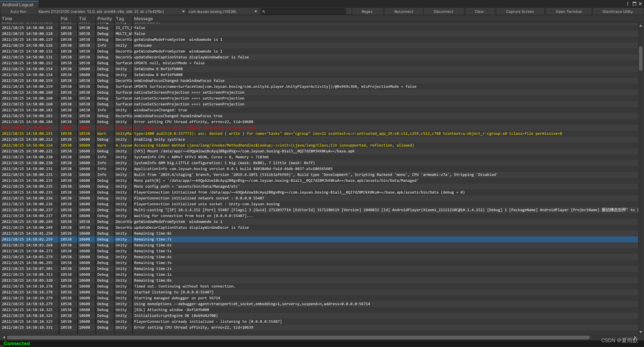The width and height of the screenshot is (644, 347).
Task: Select the 'Mono config path' row
Action: 319,187
